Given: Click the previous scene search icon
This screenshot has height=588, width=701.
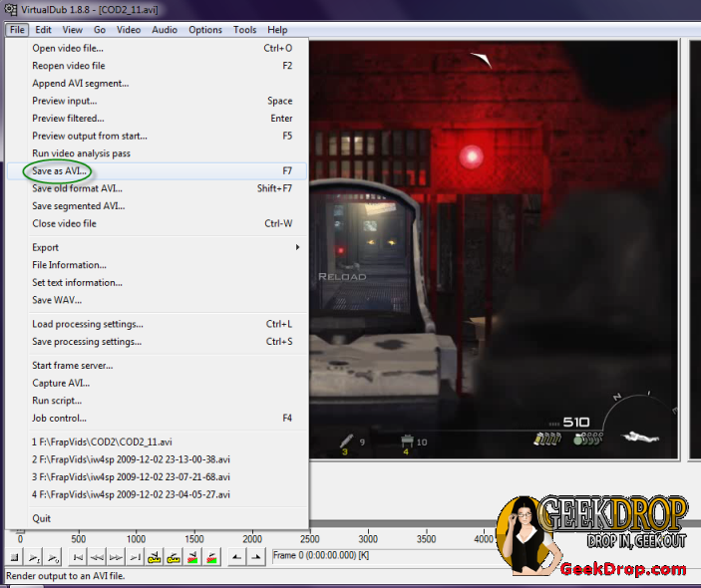Looking at the screenshot, I should pyautogui.click(x=193, y=556).
